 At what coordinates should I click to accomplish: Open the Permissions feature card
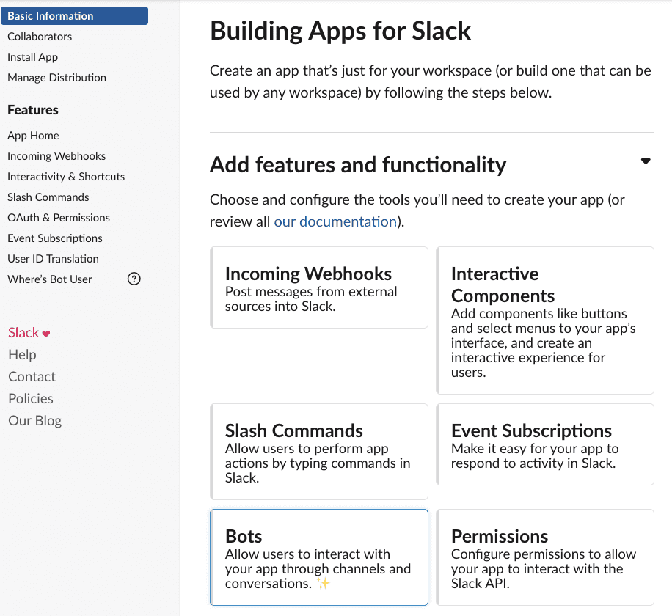click(x=544, y=557)
